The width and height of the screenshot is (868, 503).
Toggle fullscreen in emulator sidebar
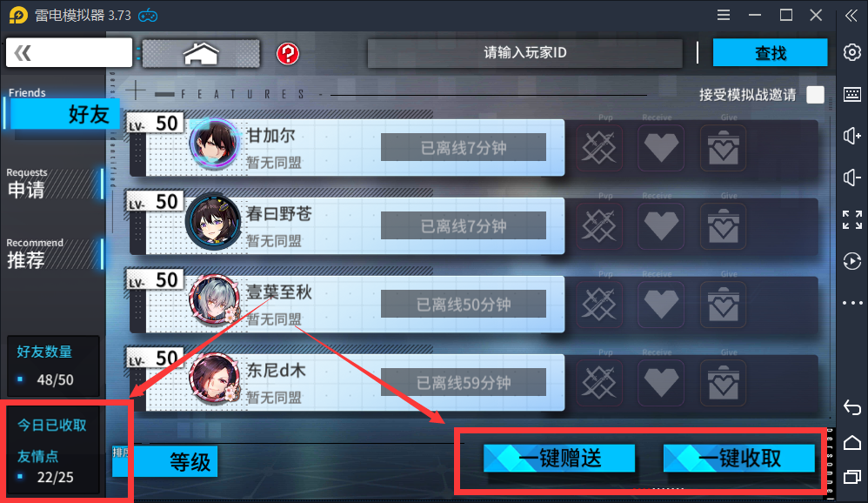tap(852, 220)
